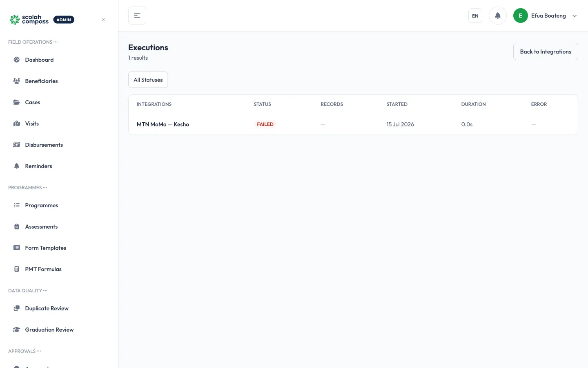This screenshot has height=368, width=588.
Task: Click the Scolah Compass logo
Action: tap(29, 20)
